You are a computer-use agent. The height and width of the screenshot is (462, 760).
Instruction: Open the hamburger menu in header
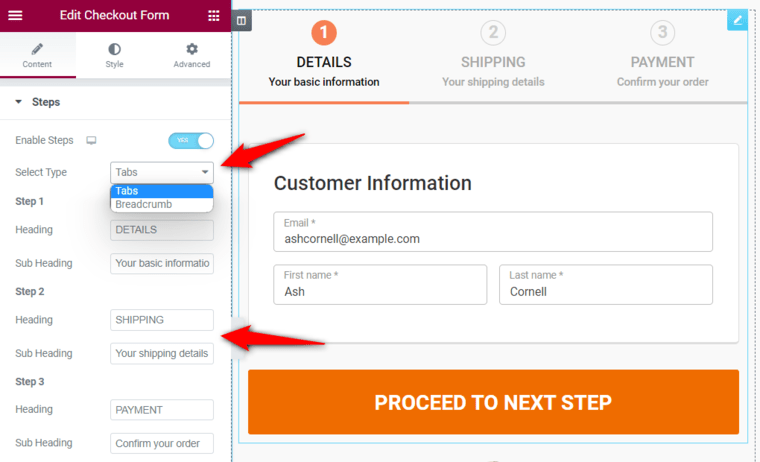tap(15, 15)
